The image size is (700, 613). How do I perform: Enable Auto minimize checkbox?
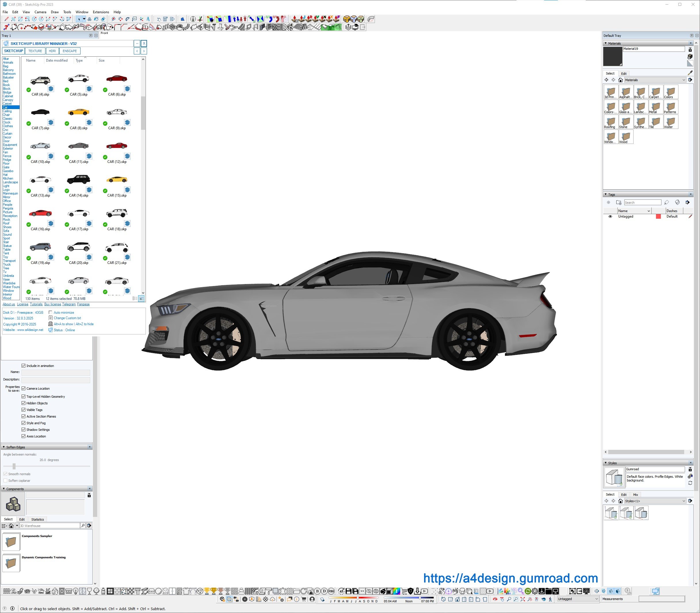[51, 312]
